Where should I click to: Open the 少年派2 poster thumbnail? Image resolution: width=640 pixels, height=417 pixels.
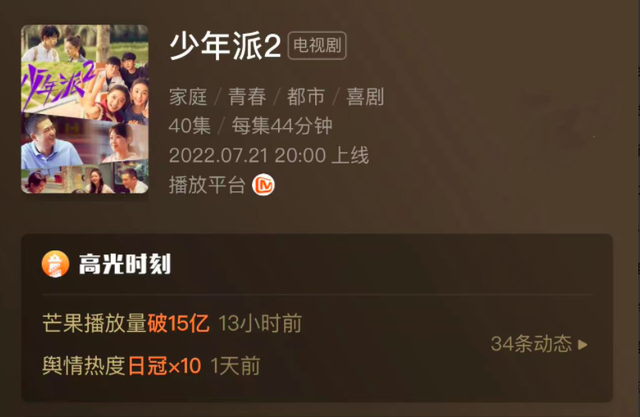pos(84,109)
